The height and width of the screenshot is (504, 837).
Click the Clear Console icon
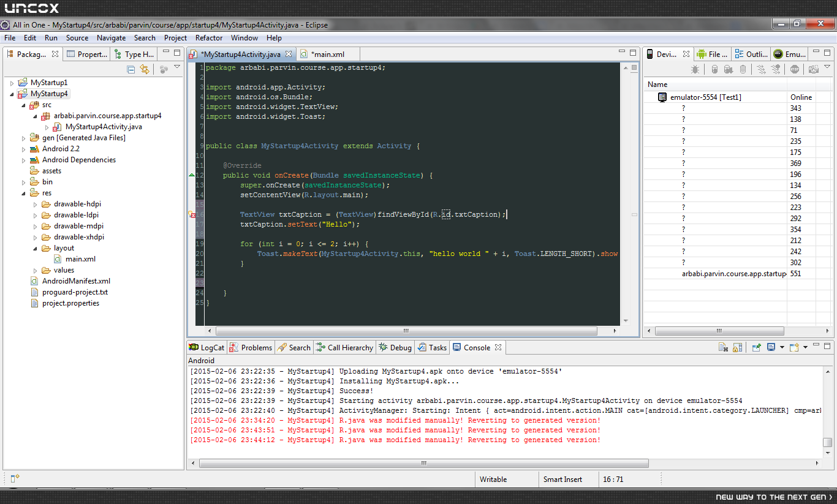point(723,347)
